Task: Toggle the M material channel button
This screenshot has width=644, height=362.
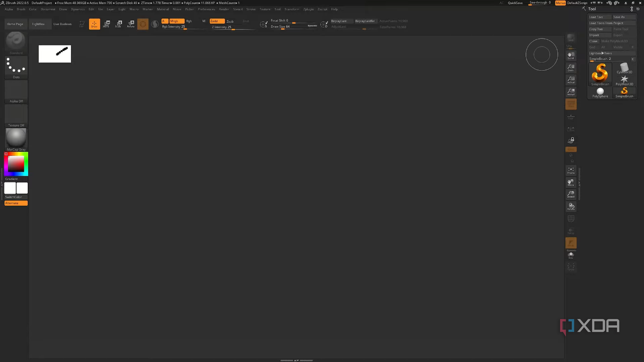Action: (x=204, y=21)
